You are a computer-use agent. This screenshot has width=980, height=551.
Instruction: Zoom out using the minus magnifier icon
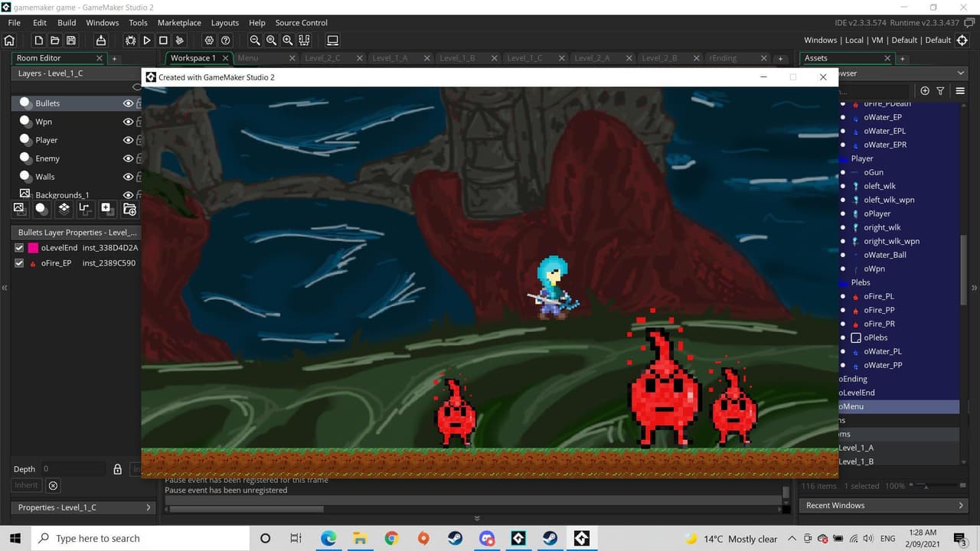pyautogui.click(x=255, y=41)
